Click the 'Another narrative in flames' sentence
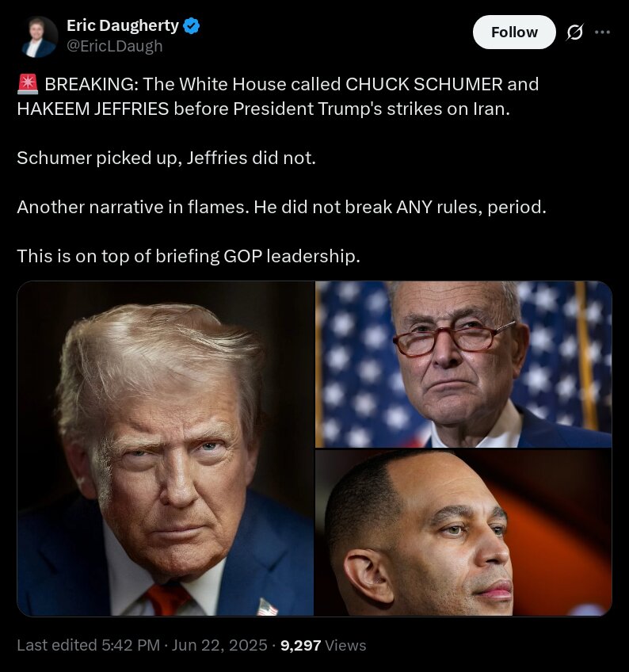Screen dimensions: 629x672 coord(133,207)
